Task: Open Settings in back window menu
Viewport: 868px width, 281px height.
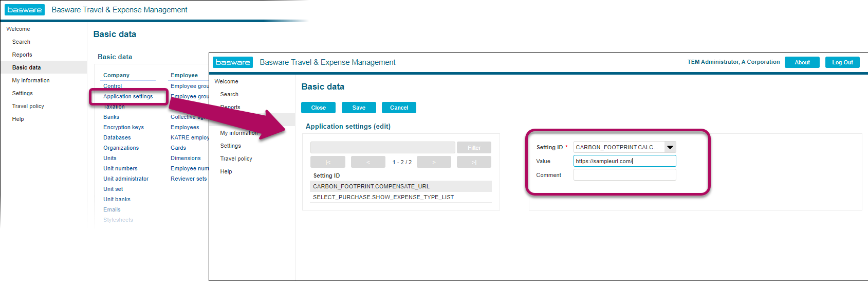Action: [22, 93]
